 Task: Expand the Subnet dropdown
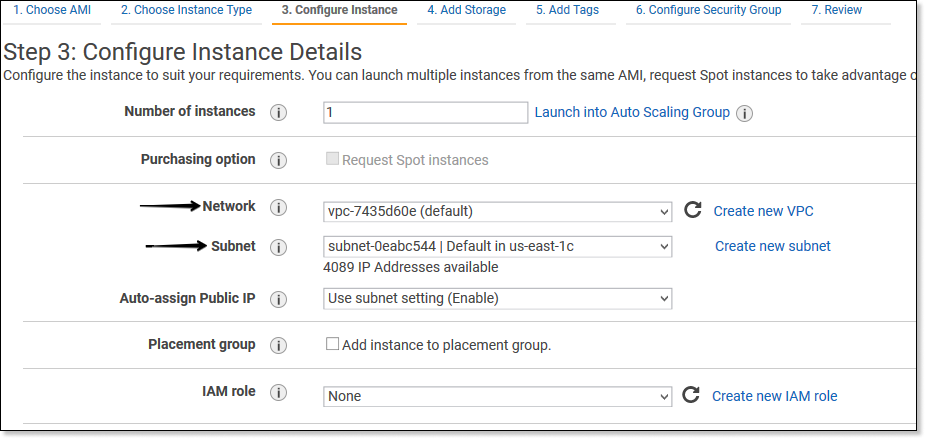pos(498,246)
